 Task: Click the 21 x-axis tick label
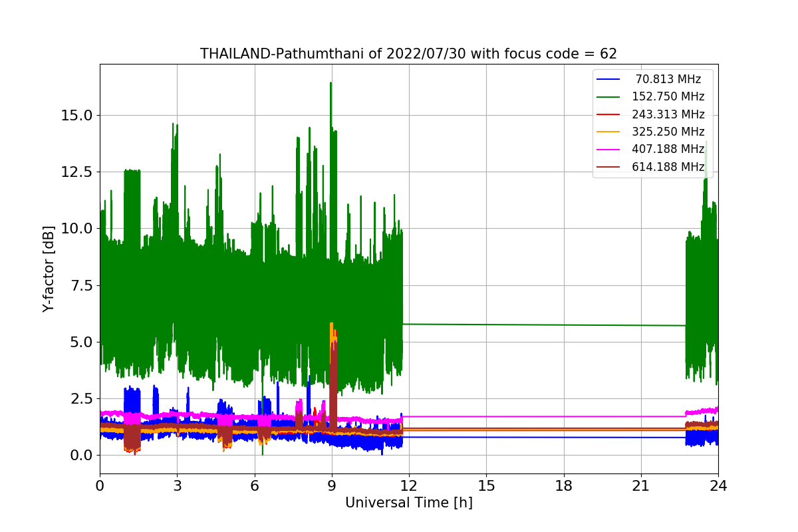(641, 486)
